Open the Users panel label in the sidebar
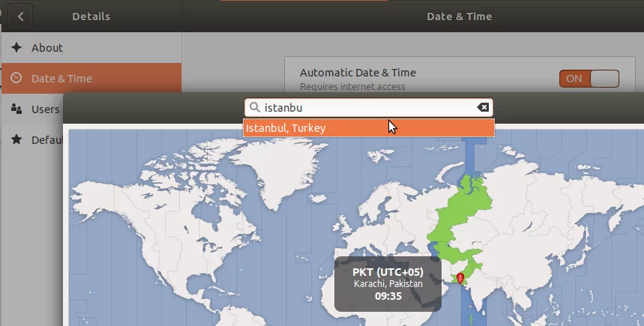The height and width of the screenshot is (326, 644). click(45, 109)
